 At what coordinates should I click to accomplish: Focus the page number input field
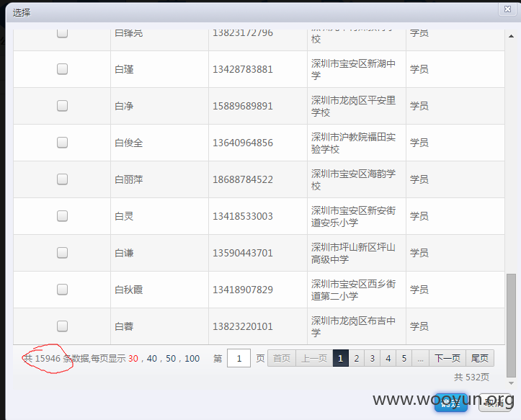239,358
